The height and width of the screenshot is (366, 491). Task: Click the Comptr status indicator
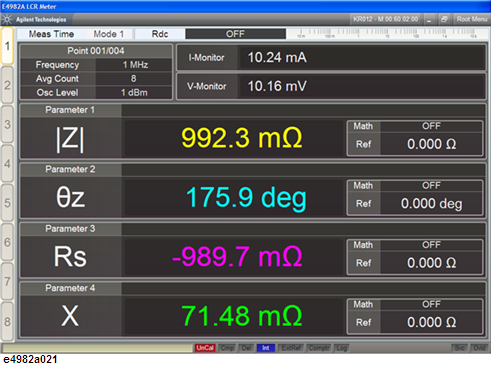tap(319, 348)
